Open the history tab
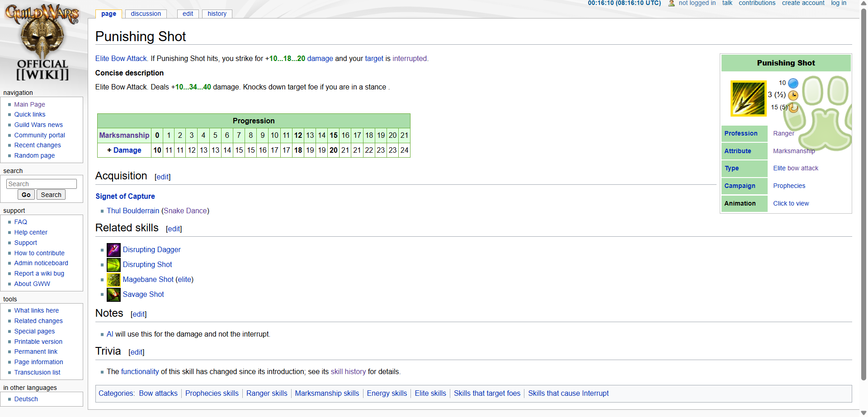The width and height of the screenshot is (868, 417). click(217, 14)
